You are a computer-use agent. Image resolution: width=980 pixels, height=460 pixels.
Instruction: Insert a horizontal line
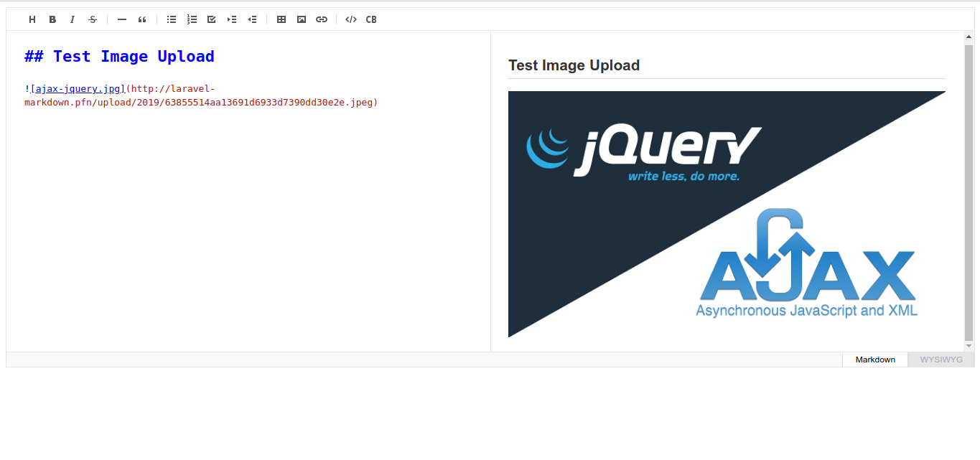coord(122,19)
